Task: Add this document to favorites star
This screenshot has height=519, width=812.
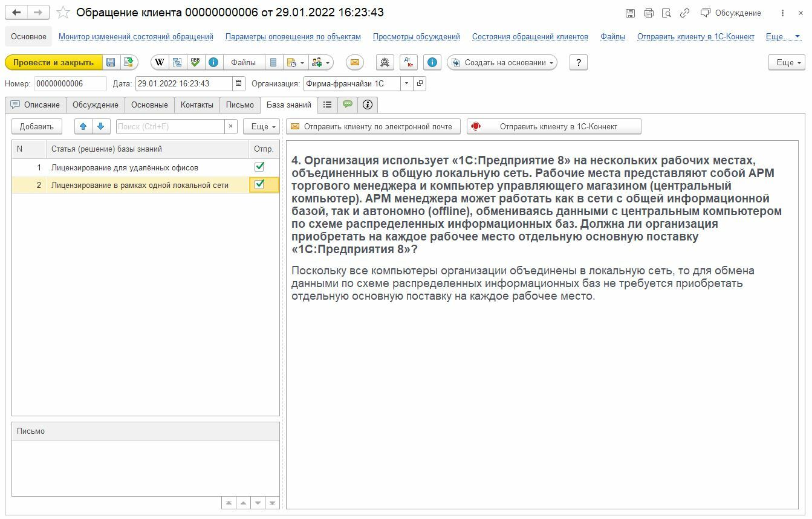Action: (x=63, y=13)
